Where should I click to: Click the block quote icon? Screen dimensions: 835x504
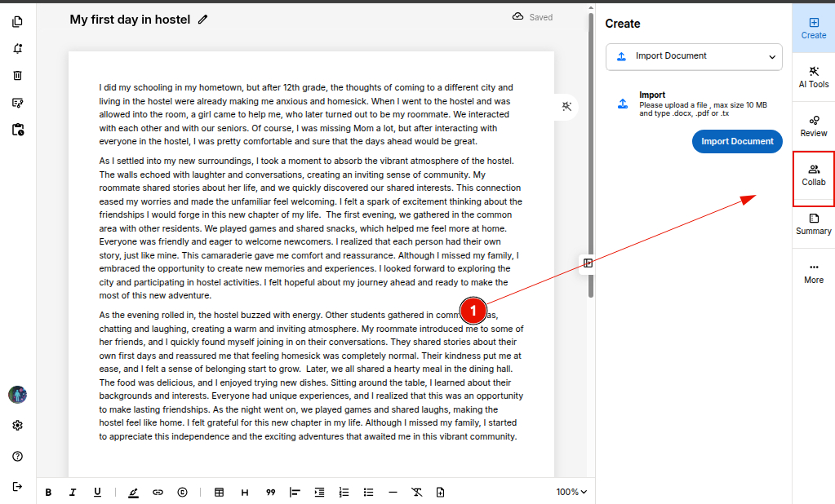[x=269, y=492]
